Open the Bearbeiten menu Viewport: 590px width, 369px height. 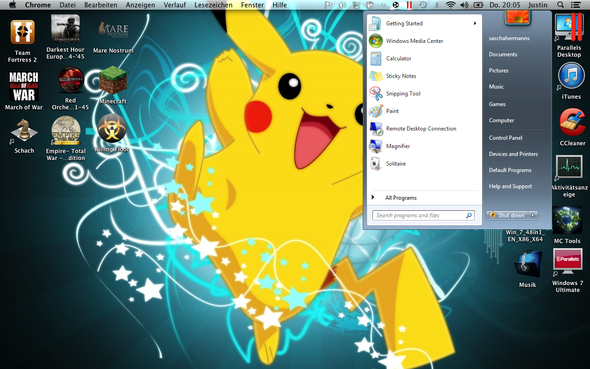[100, 5]
